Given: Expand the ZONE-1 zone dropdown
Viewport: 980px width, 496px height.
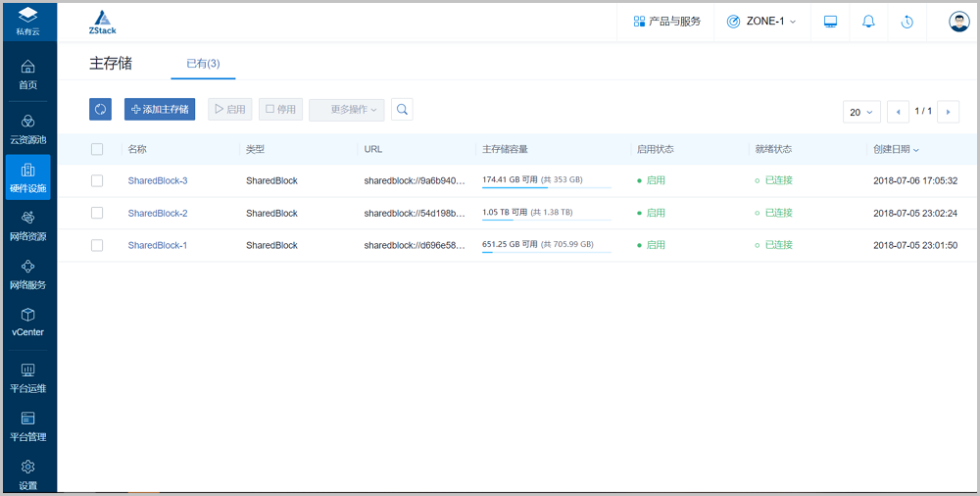Looking at the screenshot, I should pyautogui.click(x=761, y=22).
